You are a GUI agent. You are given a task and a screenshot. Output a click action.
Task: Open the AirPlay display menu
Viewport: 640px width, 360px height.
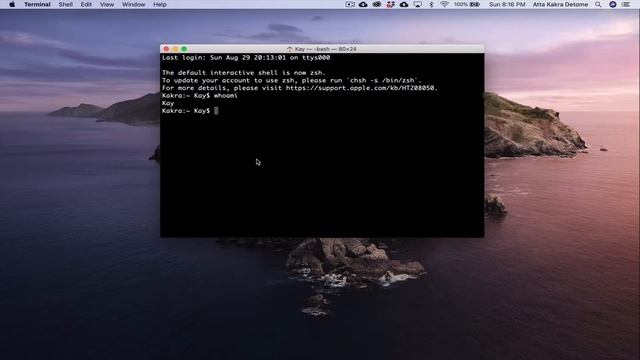click(x=418, y=4)
